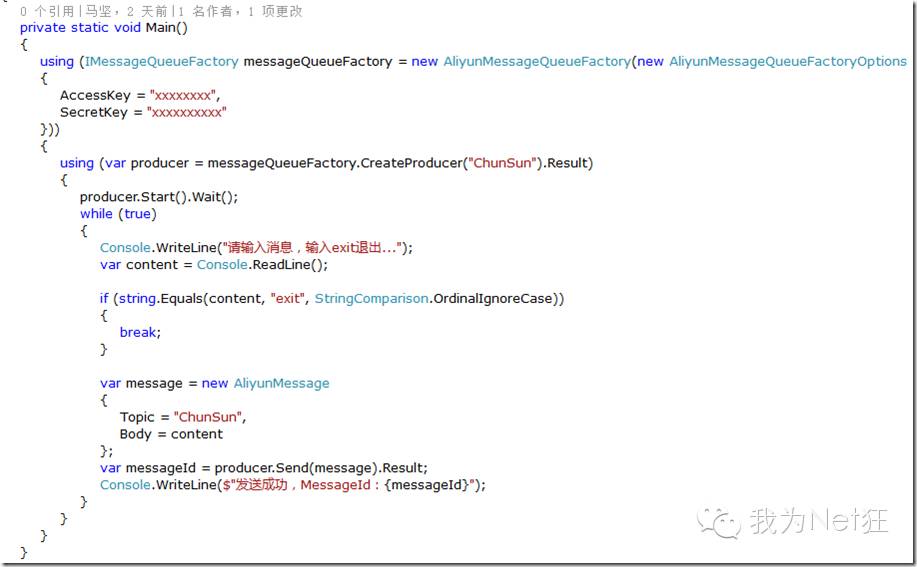Open the "马坚，2 天前" author CodeLens link

pos(126,11)
